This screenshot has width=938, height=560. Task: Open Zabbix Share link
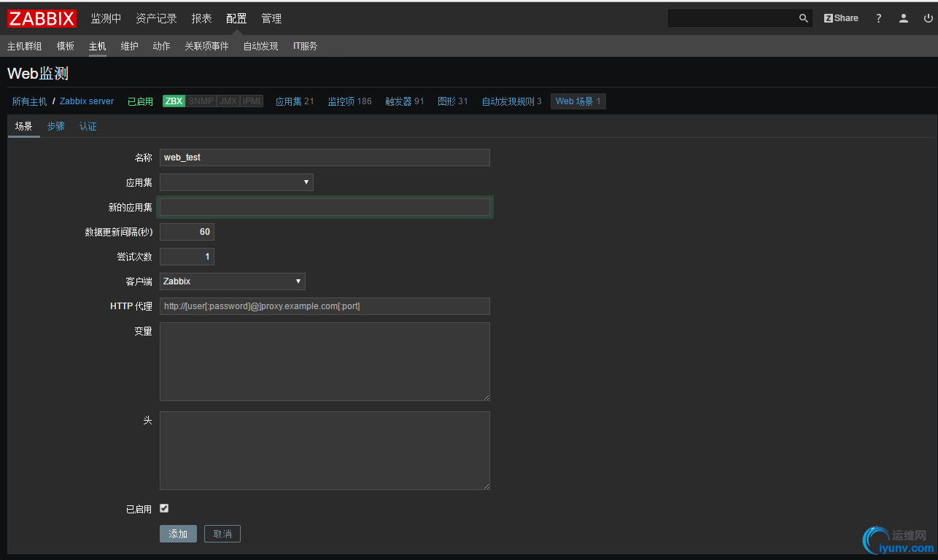pyautogui.click(x=841, y=18)
